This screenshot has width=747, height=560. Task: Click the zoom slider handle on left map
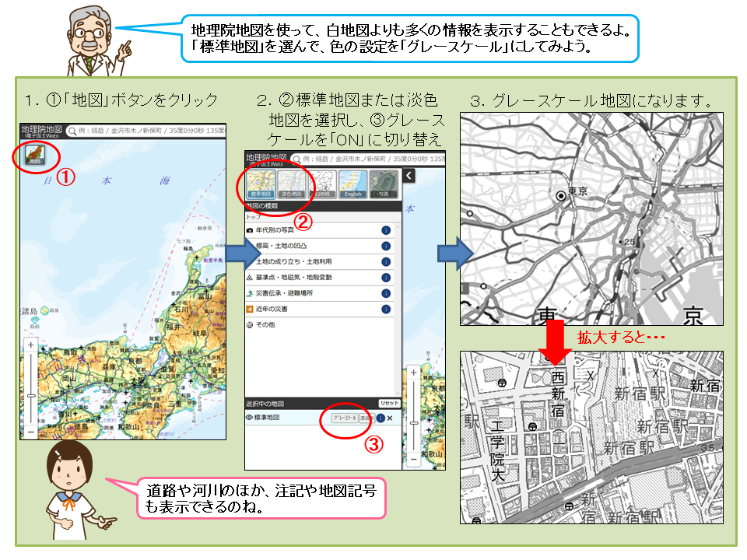(x=31, y=395)
